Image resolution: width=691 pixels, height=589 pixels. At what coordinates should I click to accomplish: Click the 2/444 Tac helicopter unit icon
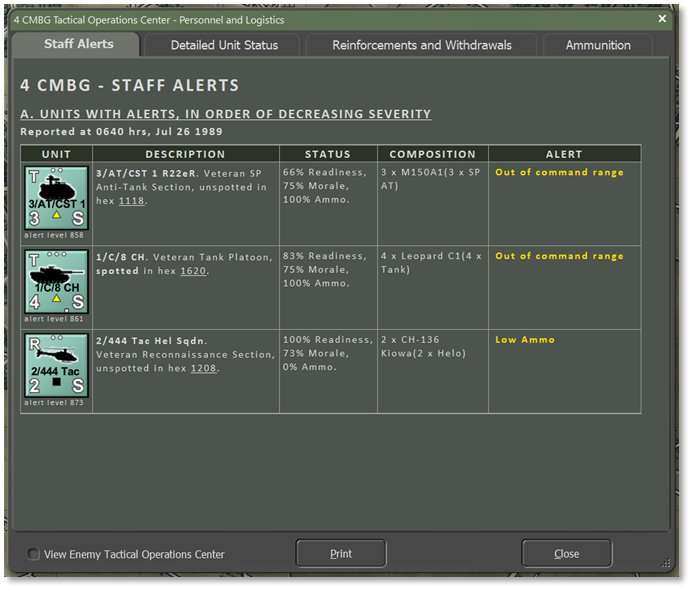[57, 366]
